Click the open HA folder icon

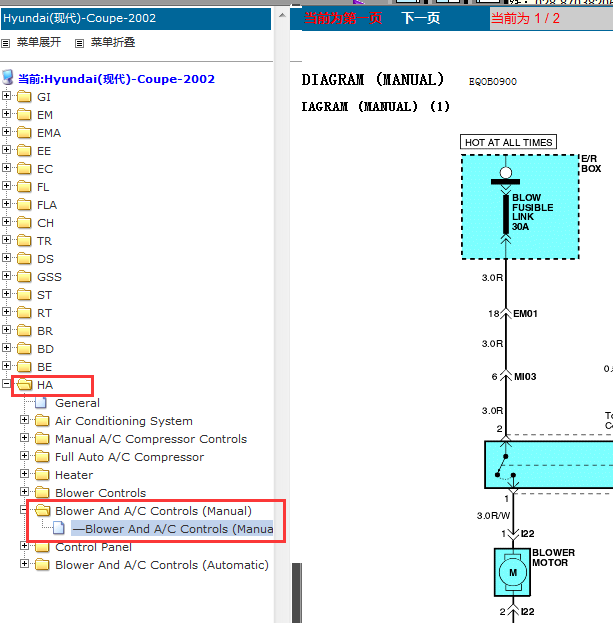click(x=25, y=385)
